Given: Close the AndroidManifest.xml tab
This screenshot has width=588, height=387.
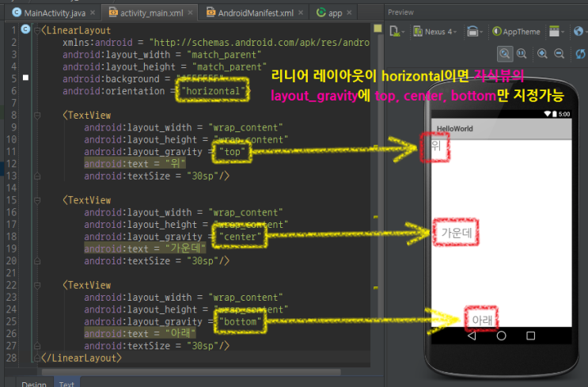Looking at the screenshot, I should pyautogui.click(x=301, y=13).
